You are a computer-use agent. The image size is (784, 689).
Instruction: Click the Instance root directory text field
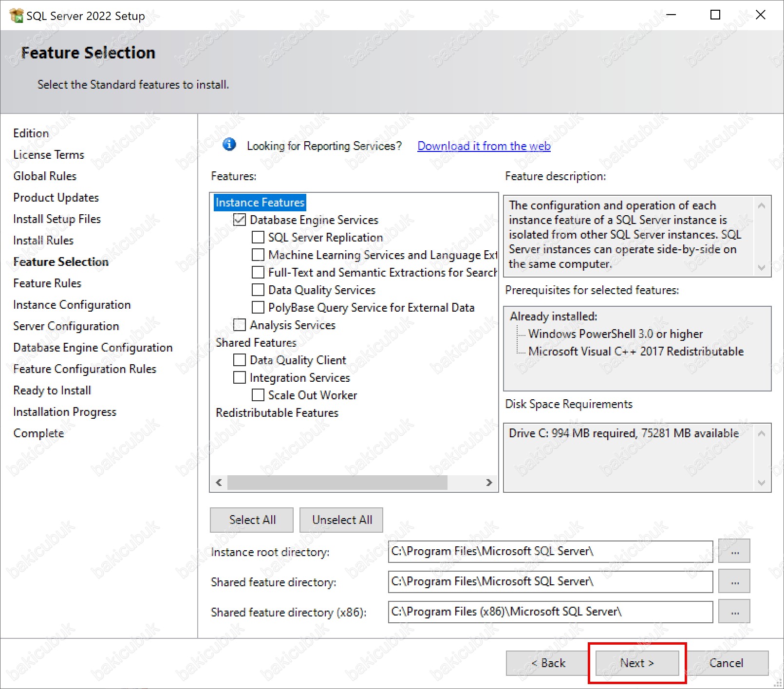551,551
